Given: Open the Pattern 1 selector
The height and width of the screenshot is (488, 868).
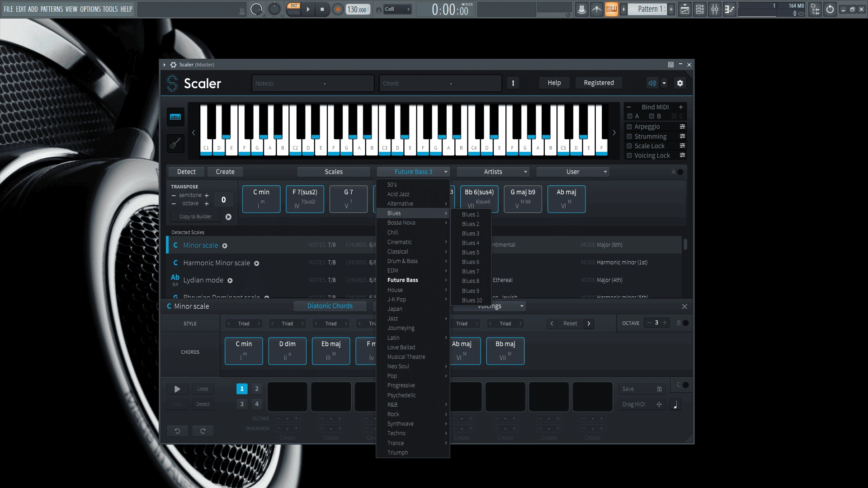Looking at the screenshot, I should (x=647, y=9).
